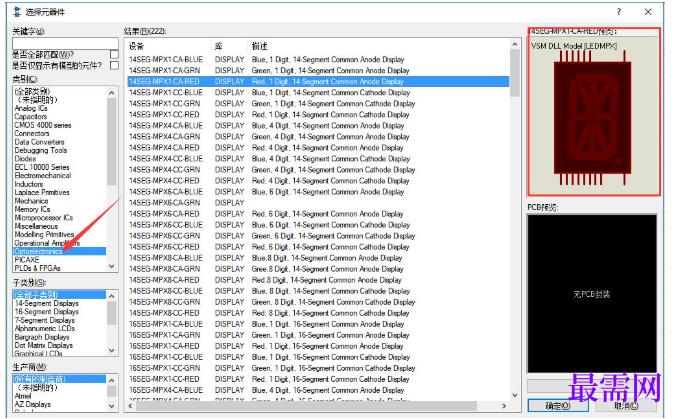Click the confirm OK button

558,406
